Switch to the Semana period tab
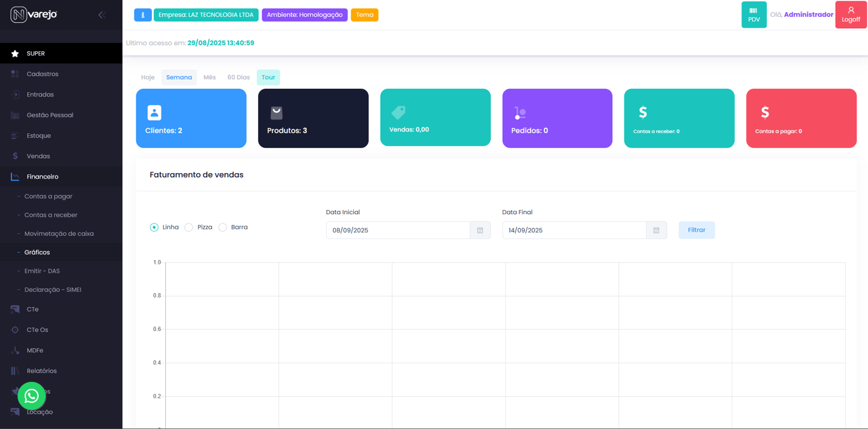868x429 pixels. pos(179,77)
